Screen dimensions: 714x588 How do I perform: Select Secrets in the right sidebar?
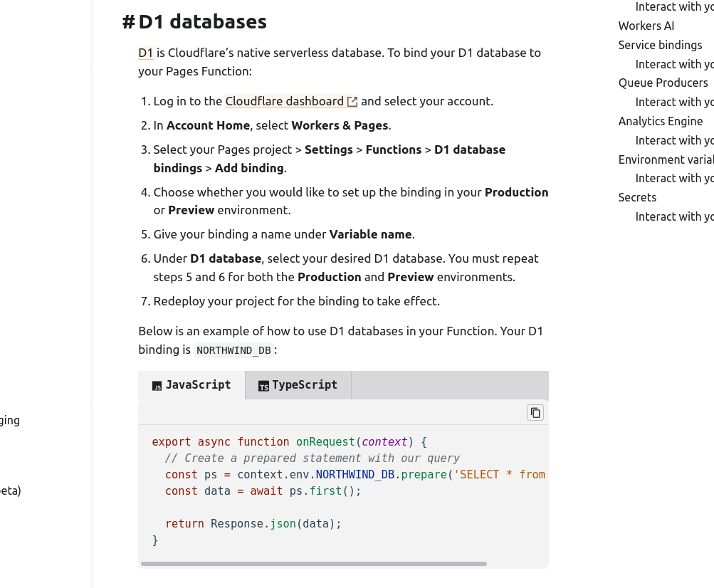pyautogui.click(x=637, y=197)
